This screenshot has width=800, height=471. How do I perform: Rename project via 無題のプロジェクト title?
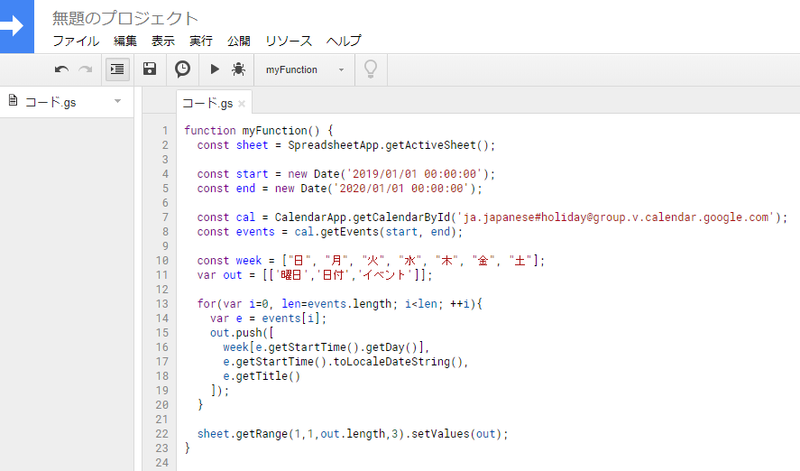125,19
